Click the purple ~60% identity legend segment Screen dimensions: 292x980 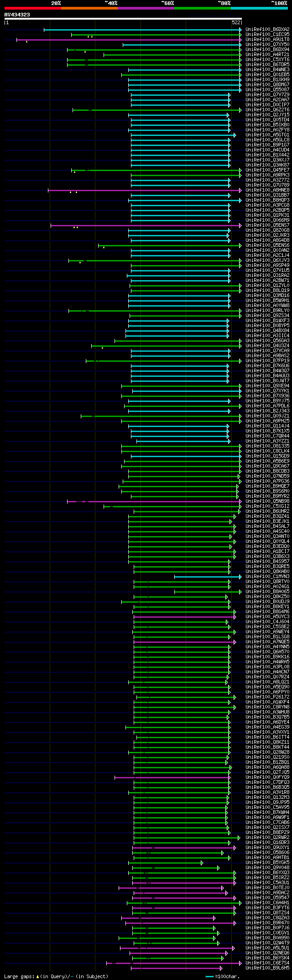point(146,8)
